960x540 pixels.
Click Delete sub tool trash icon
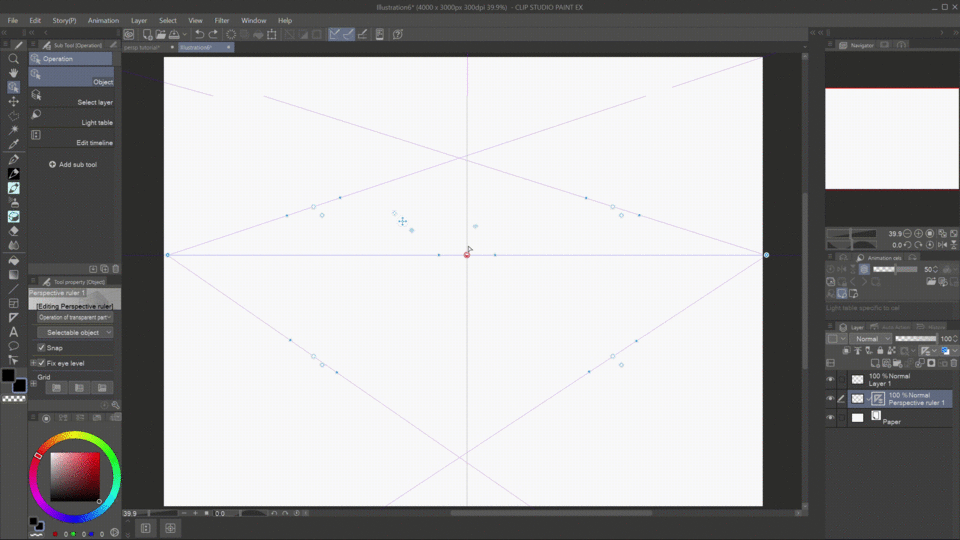coord(116,269)
